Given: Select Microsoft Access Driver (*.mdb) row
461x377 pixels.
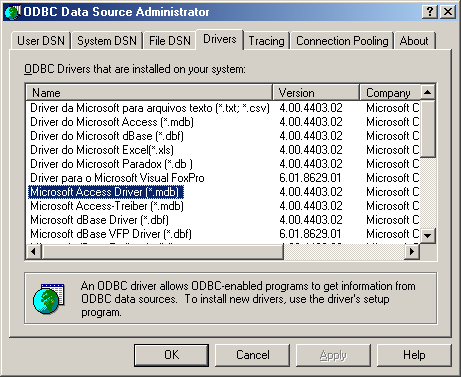Looking at the screenshot, I should pyautogui.click(x=106, y=192).
